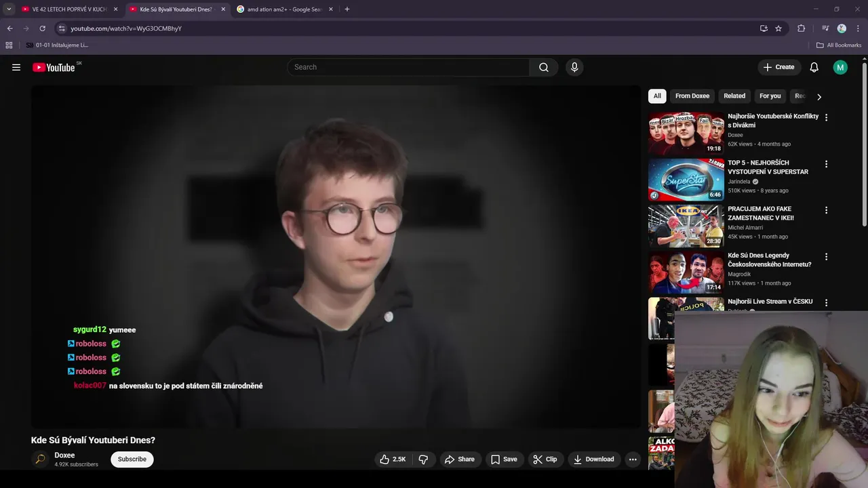Viewport: 868px width, 488px height.
Task: Open the Doxee channel name link
Action: [64, 455]
